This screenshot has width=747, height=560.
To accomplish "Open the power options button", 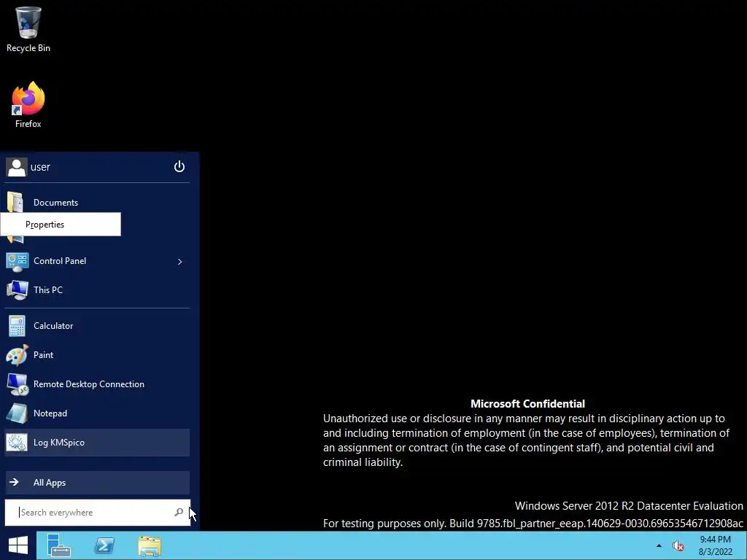I will [x=179, y=167].
